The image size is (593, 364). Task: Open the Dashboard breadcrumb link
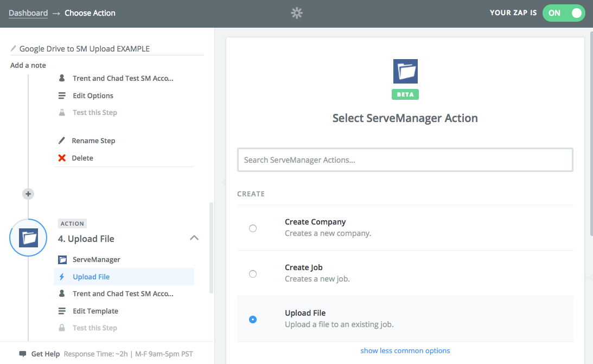click(28, 13)
